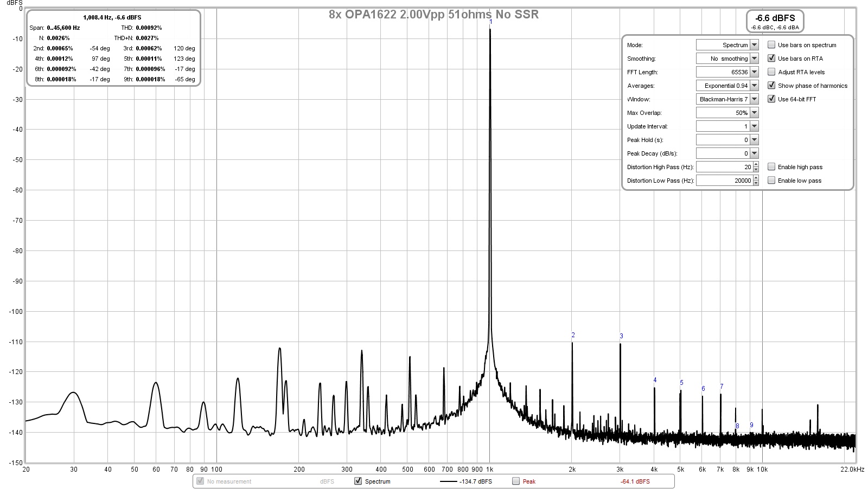Click the THD+N 0.0027% value
The height and width of the screenshot is (489, 868).
click(x=147, y=38)
